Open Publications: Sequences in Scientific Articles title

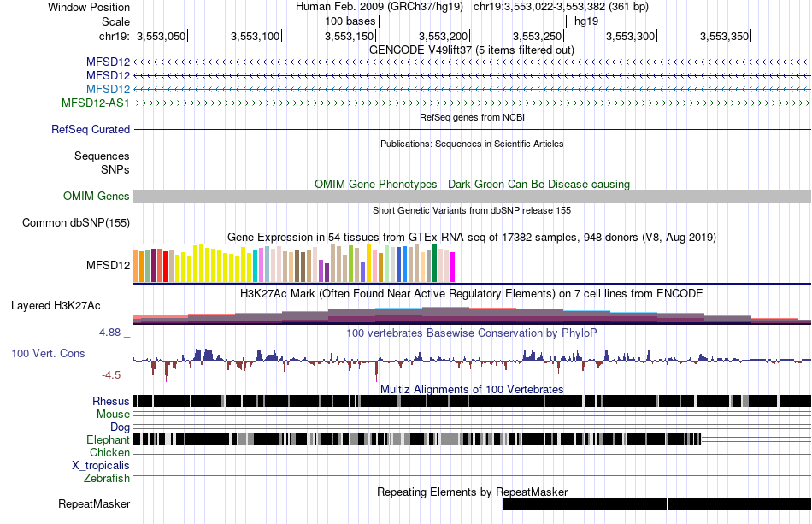[x=472, y=144]
